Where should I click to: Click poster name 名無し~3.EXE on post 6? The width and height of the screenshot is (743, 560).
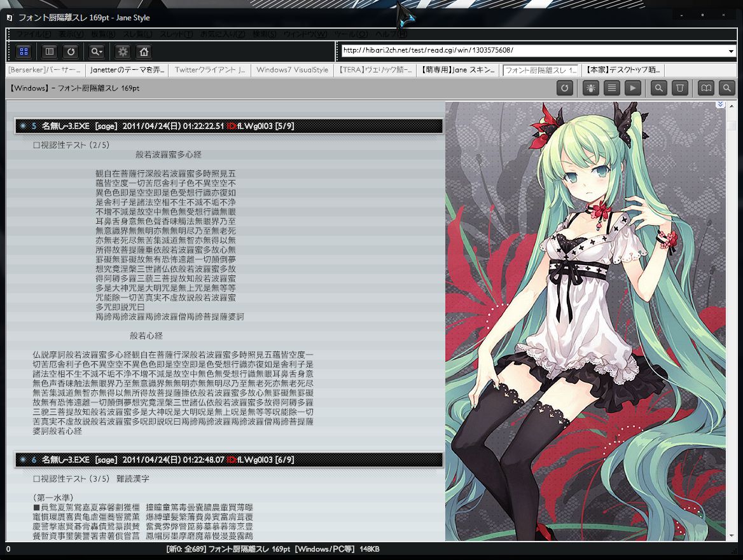coord(66,460)
